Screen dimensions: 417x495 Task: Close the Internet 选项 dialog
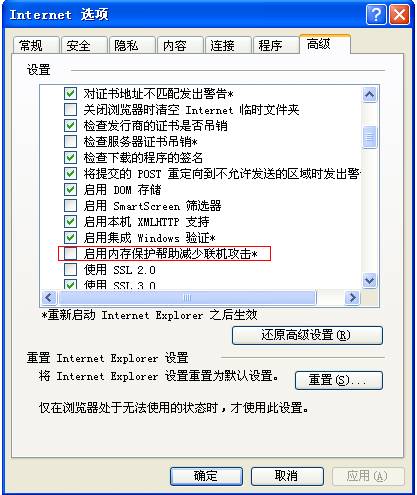(399, 15)
